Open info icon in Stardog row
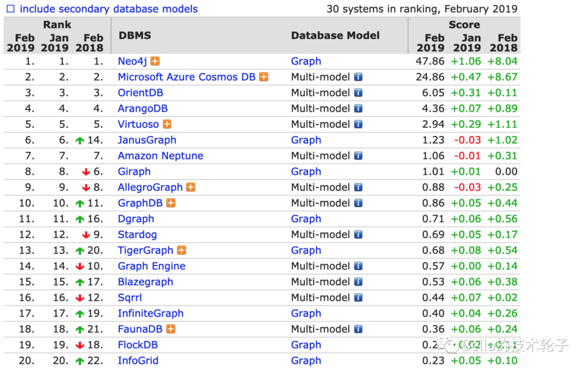 point(358,234)
